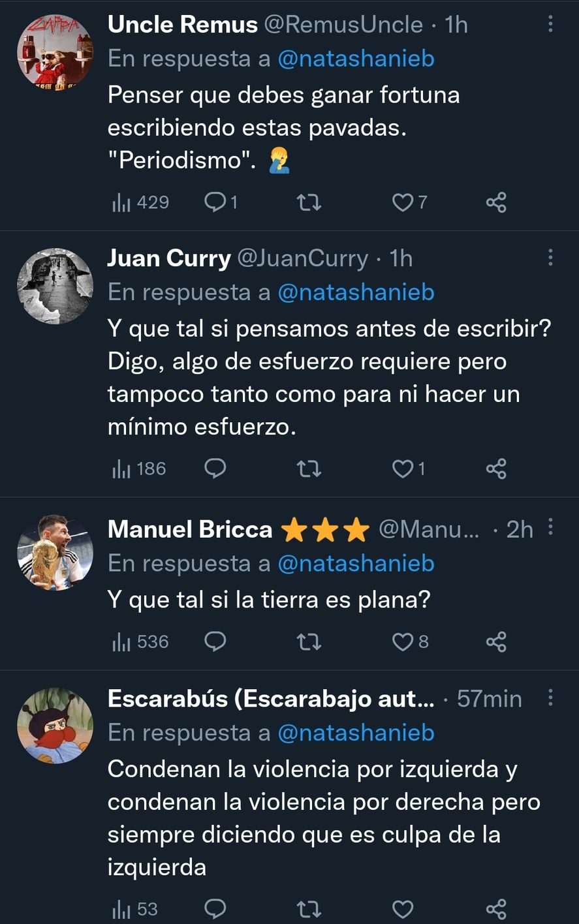Image resolution: width=579 pixels, height=924 pixels.
Task: View the 536 views count on Manuel Bricca's tweet
Action: [141, 642]
